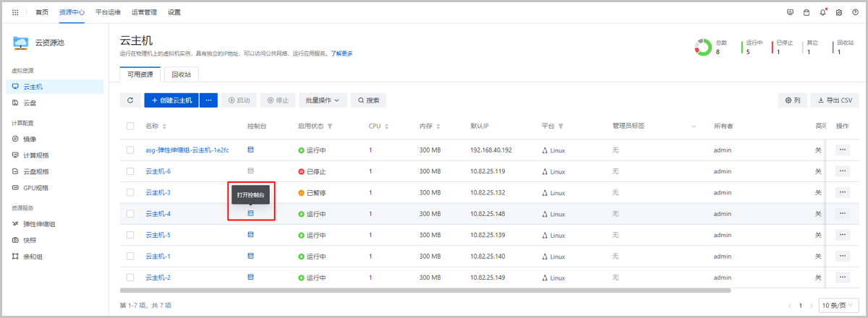
Task: Expand the 管理员标签 column dropdown
Action: (x=694, y=126)
